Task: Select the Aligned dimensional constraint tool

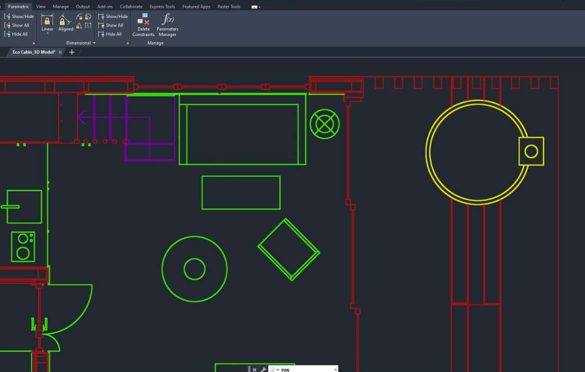Action: click(65, 23)
